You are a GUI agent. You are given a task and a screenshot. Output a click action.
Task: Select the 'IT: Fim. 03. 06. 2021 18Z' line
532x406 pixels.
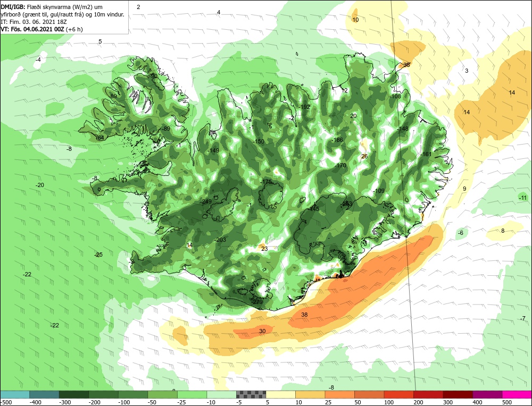coord(34,22)
